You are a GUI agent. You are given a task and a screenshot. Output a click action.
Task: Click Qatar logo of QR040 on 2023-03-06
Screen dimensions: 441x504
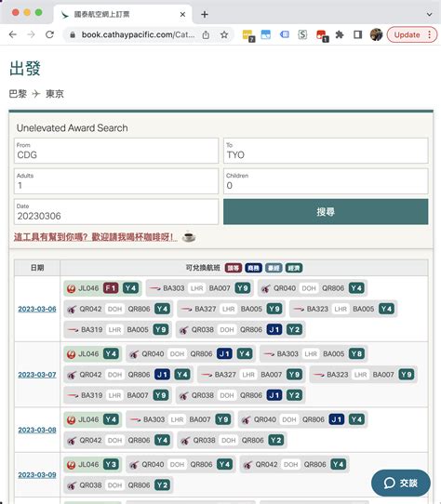(266, 288)
